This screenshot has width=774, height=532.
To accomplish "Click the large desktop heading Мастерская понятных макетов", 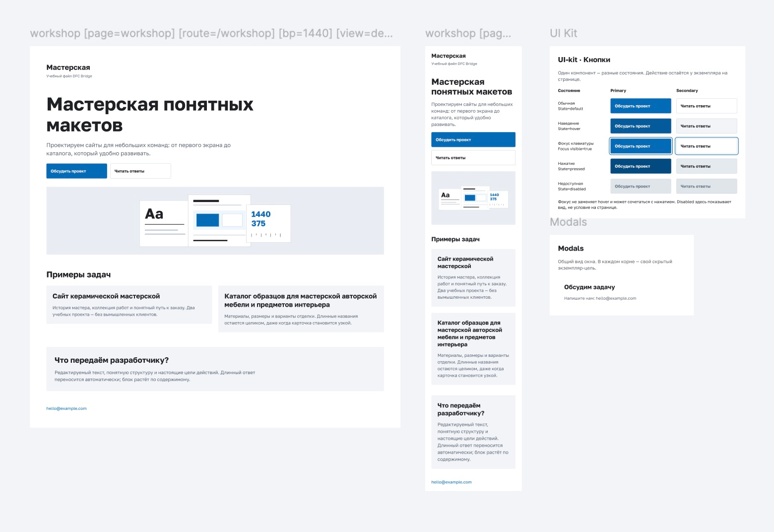I will (150, 115).
